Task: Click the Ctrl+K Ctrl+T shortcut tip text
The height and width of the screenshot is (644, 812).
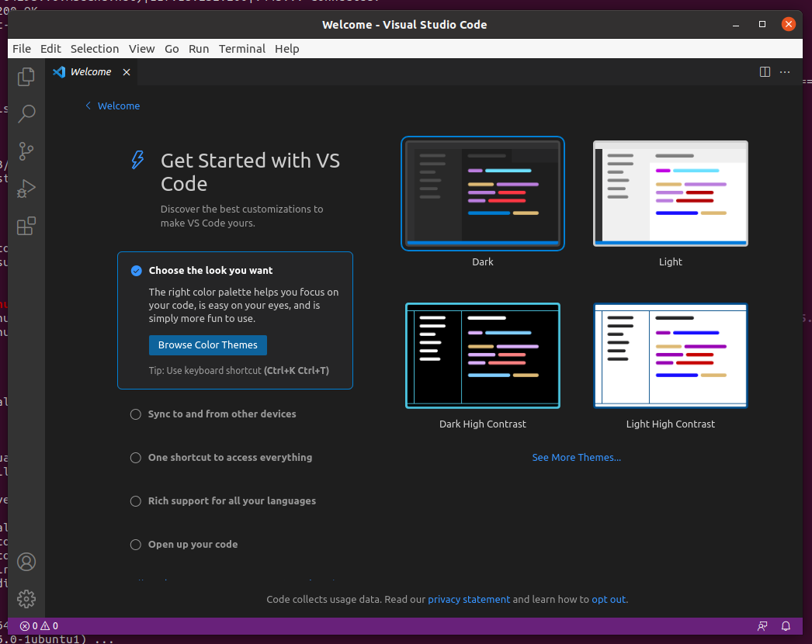Action: pyautogui.click(x=297, y=371)
